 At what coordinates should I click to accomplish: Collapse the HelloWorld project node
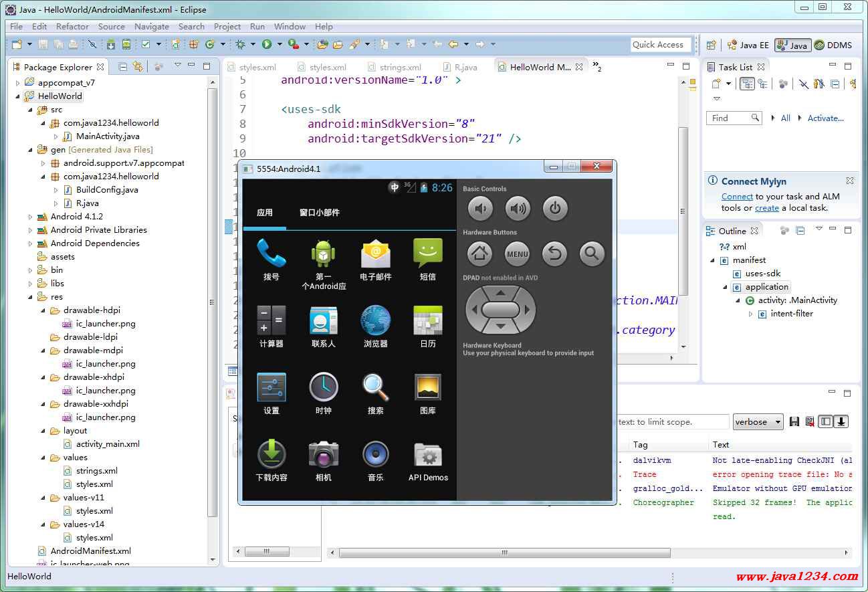[x=18, y=96]
